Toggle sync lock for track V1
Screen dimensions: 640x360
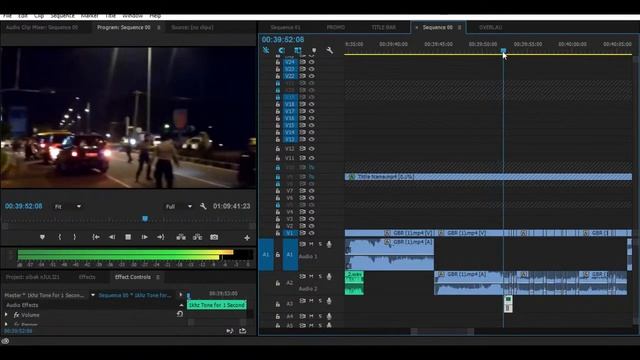tap(302, 233)
